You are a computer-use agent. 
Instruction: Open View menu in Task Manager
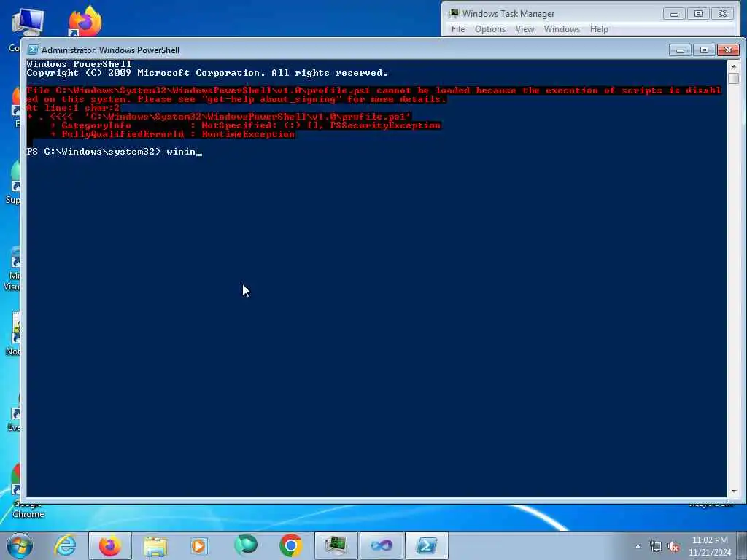coord(525,29)
